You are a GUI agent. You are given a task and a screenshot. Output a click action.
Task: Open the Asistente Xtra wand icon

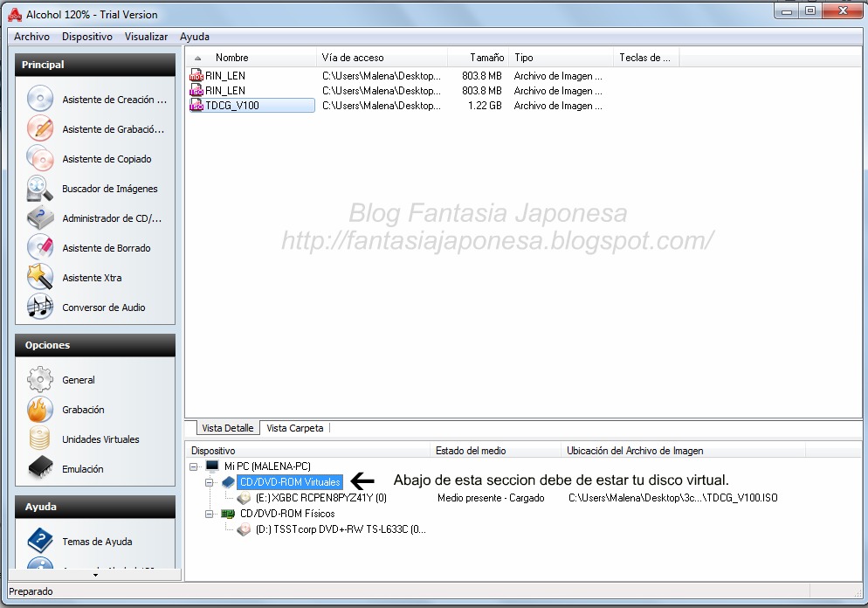click(x=40, y=278)
